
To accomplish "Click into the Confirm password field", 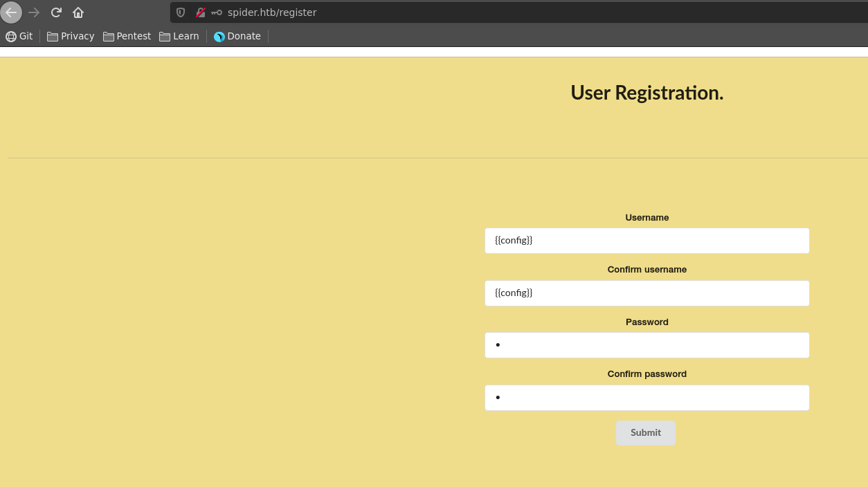I will pos(647,398).
